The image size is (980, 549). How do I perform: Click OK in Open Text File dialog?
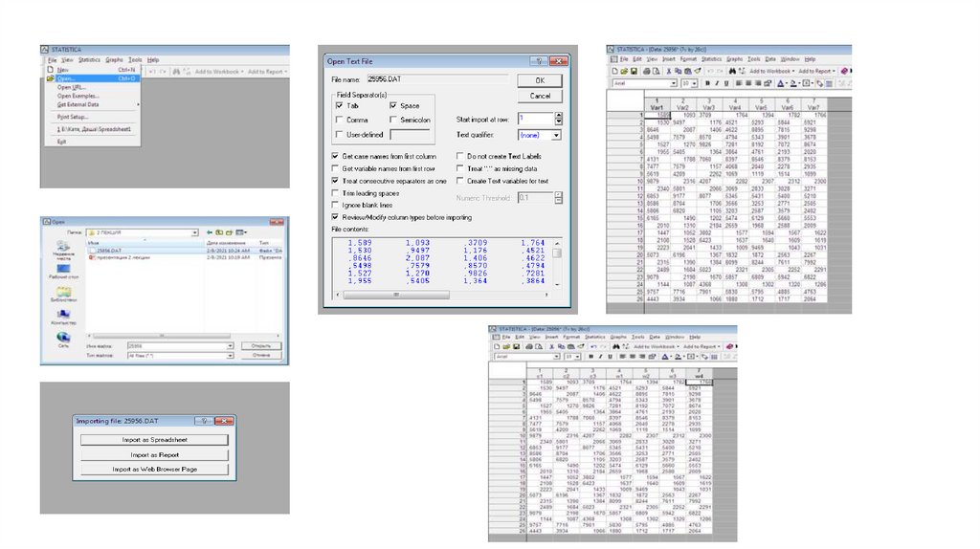(x=540, y=80)
